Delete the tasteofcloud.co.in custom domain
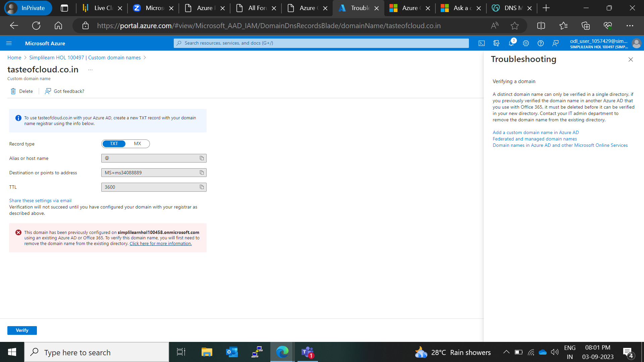 tap(21, 91)
